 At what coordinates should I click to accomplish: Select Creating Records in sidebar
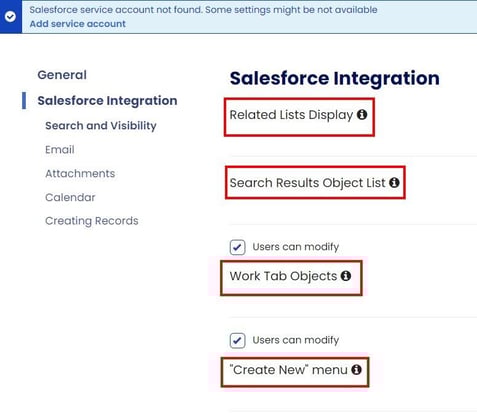92,221
